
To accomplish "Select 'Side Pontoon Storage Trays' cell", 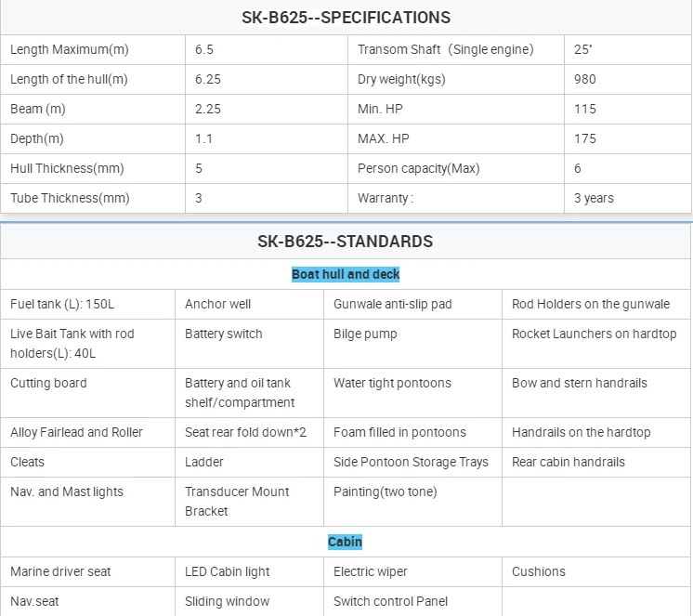I will pos(411,462).
